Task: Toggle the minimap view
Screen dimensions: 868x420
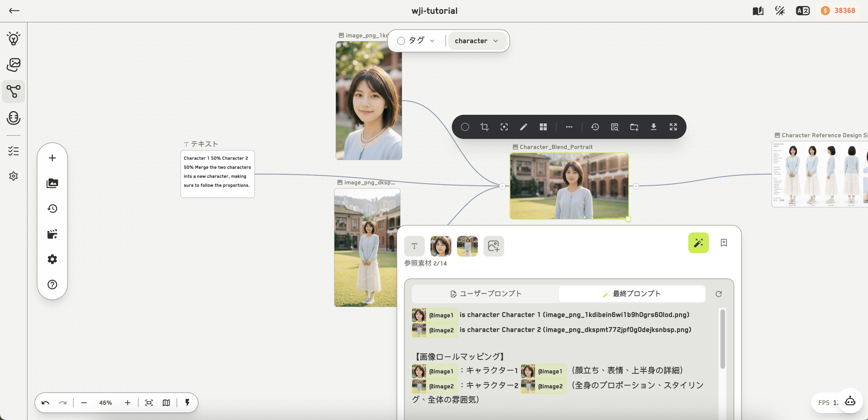Action: point(166,402)
